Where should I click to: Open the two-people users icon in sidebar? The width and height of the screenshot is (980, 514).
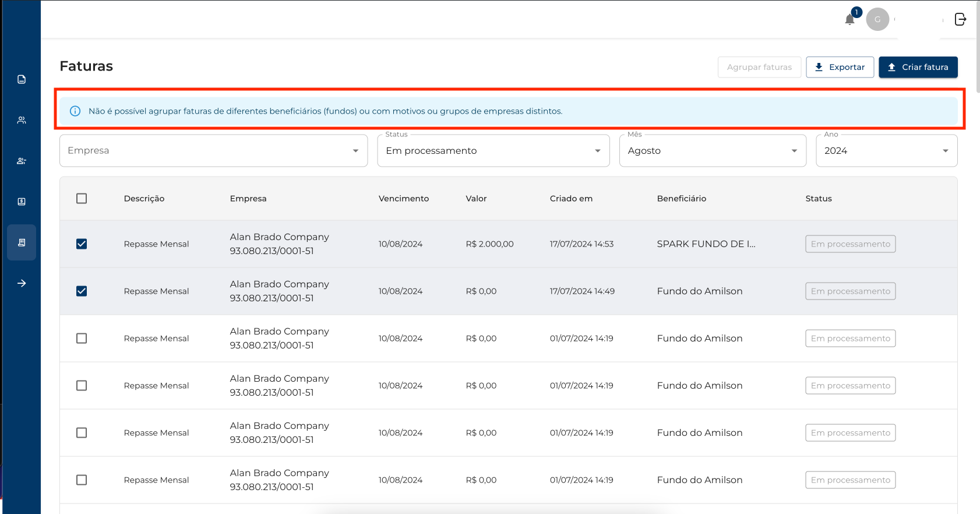22,120
